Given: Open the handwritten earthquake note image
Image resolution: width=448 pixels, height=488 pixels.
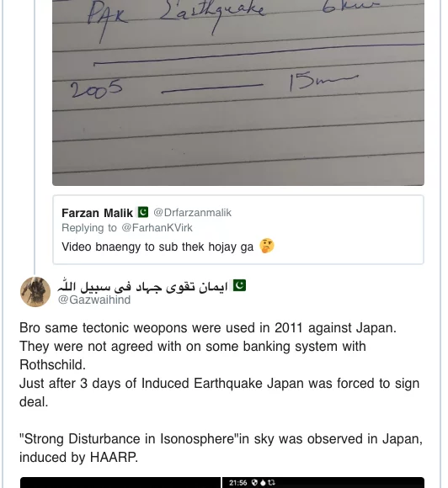Looking at the screenshot, I should point(238,93).
